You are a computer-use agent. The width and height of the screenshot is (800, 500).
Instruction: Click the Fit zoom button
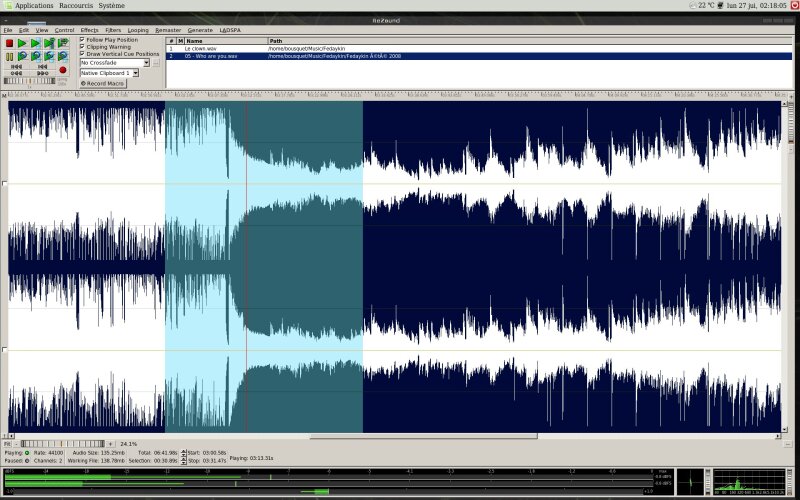tap(7, 444)
